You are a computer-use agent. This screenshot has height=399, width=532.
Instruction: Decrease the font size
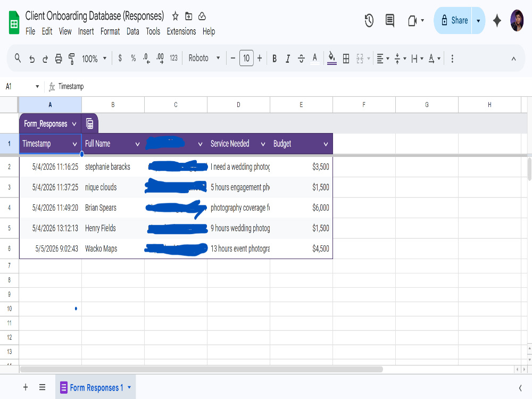(x=233, y=59)
